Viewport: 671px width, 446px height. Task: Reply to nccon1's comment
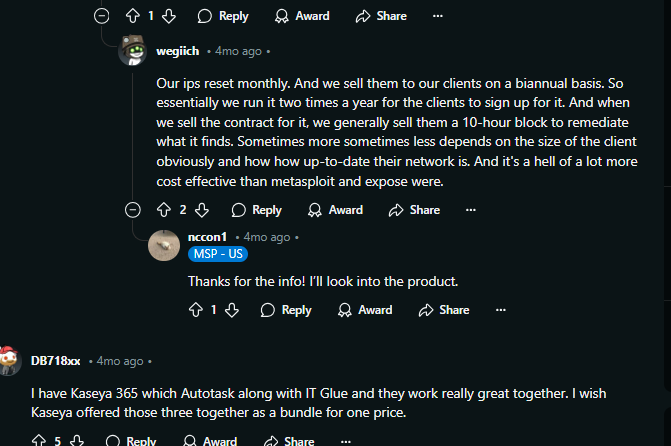[x=286, y=309]
